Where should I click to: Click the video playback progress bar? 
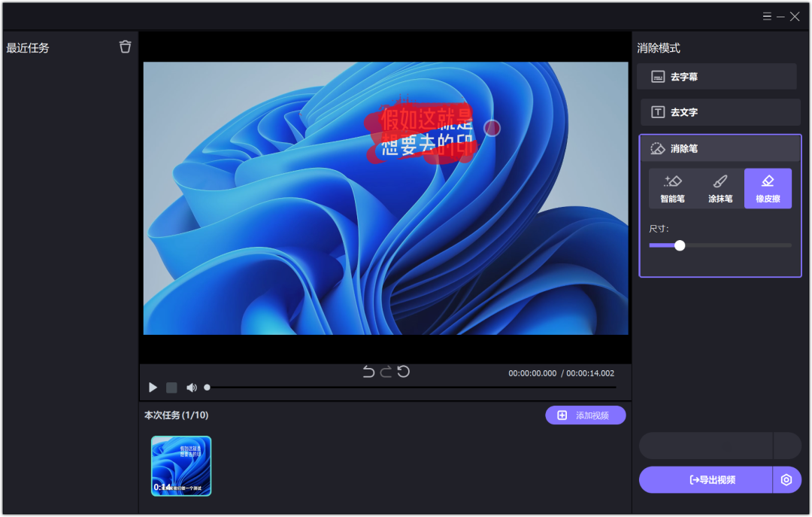pyautogui.click(x=412, y=388)
